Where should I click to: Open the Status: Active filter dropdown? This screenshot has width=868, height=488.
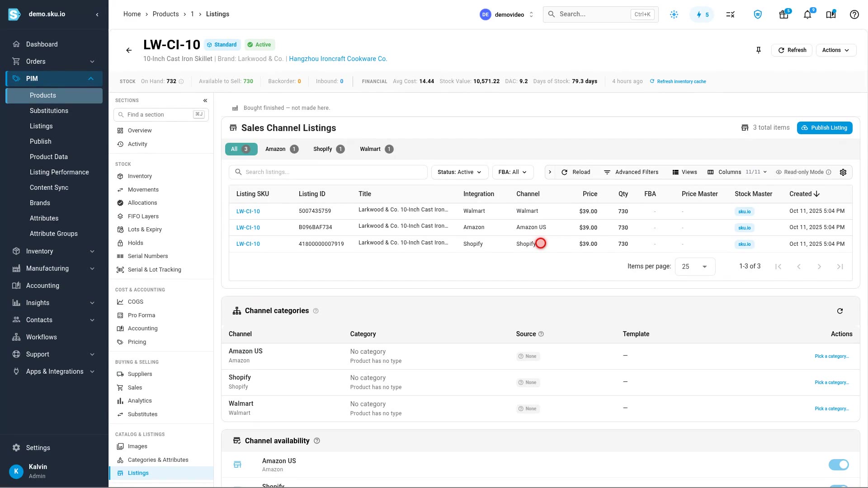(x=460, y=172)
